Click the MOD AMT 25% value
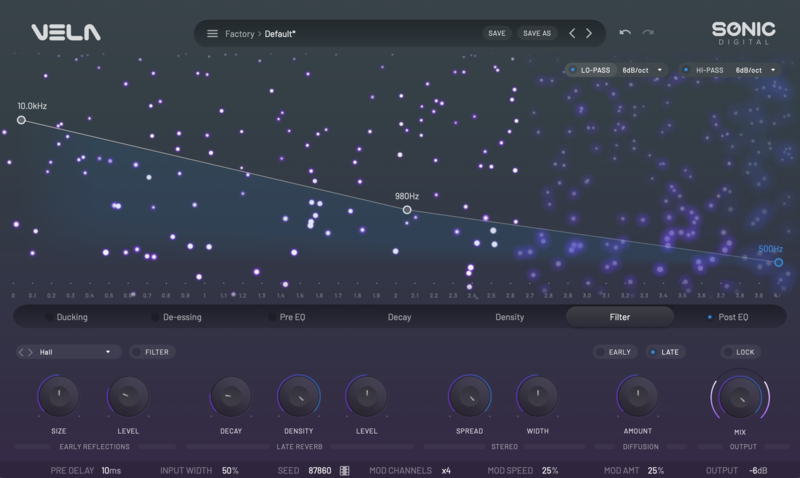This screenshot has height=478, width=800. coord(656,470)
